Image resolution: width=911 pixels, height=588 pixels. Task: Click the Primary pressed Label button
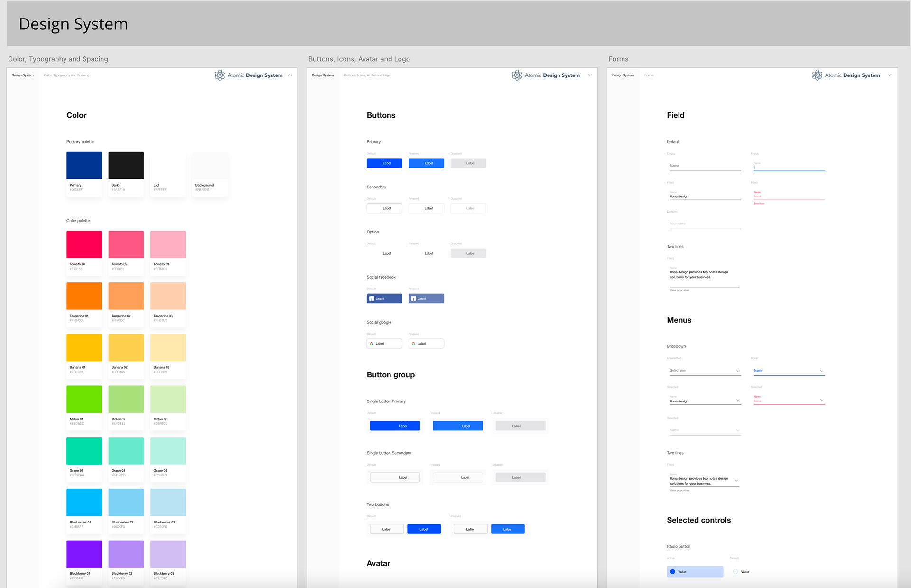(426, 163)
